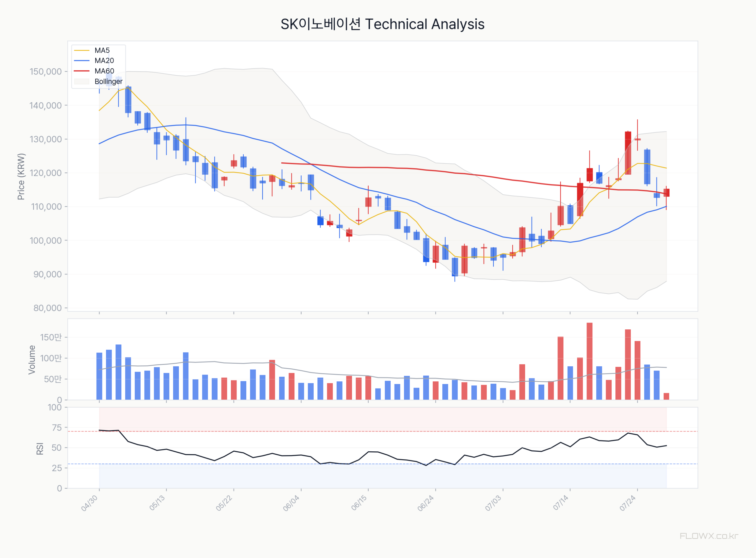Select the MA60 legend label
The height and width of the screenshot is (558, 756).
tap(104, 71)
